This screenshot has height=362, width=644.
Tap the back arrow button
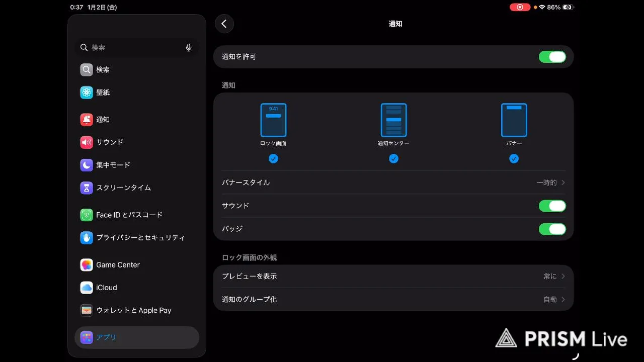click(x=224, y=24)
